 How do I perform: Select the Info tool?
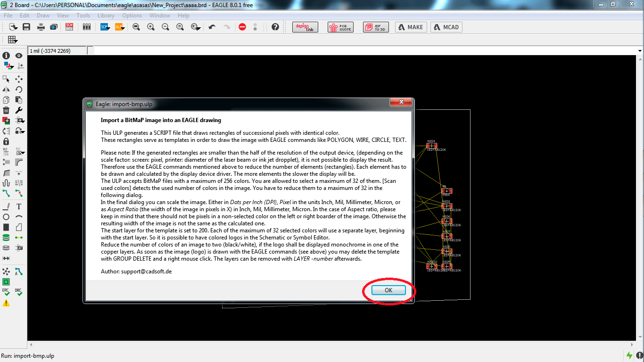click(6, 56)
